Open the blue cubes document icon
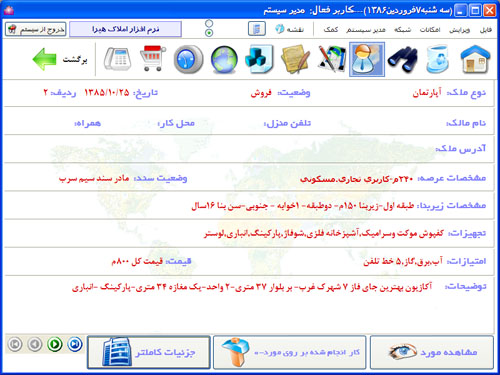This screenshot has width=500, height=375. pyautogui.click(x=259, y=59)
